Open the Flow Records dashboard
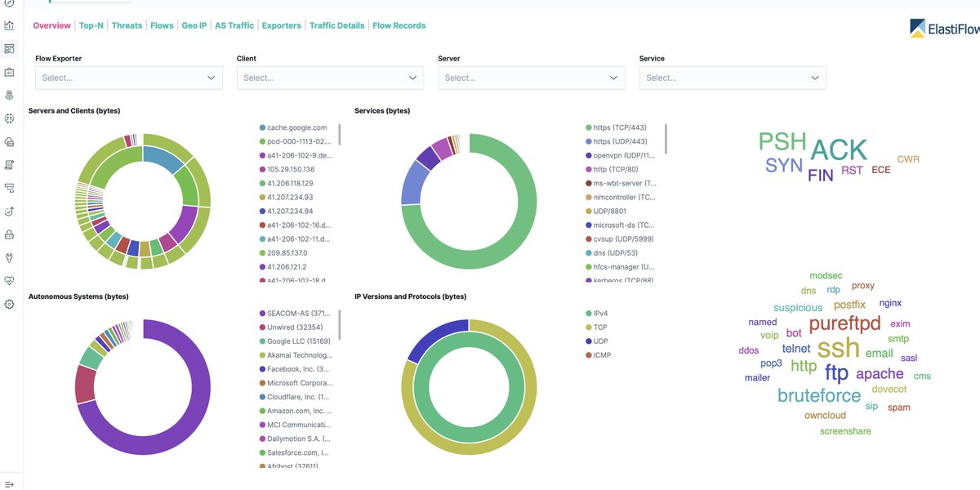980x490 pixels. 399,25
